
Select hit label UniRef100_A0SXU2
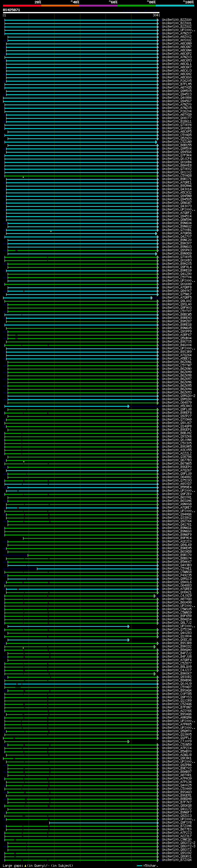(x=177, y=40)
